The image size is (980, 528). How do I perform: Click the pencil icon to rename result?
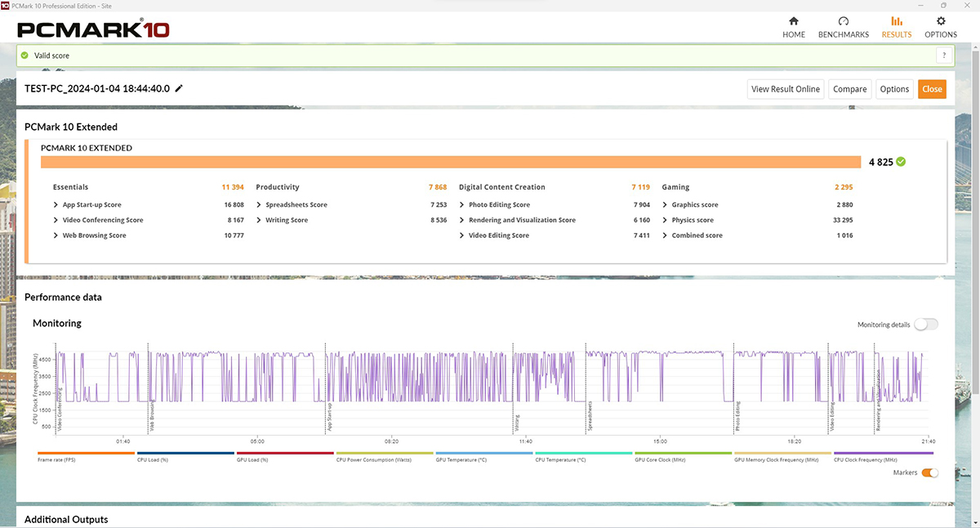tap(179, 88)
